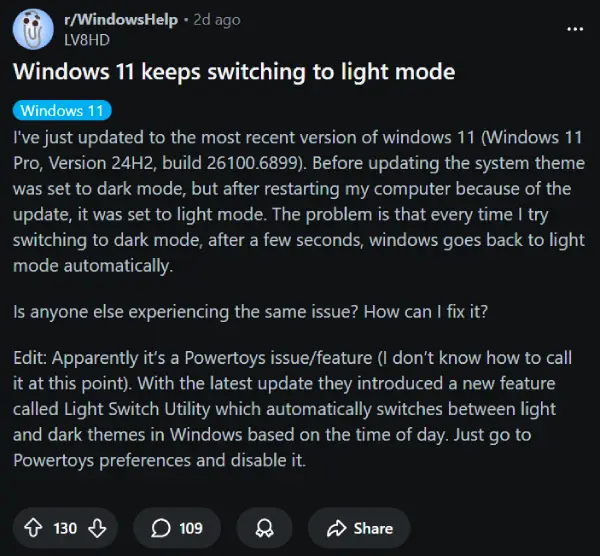600x556 pixels.
Task: Upvote the Windows 11 light mode post
Action: coord(32,528)
